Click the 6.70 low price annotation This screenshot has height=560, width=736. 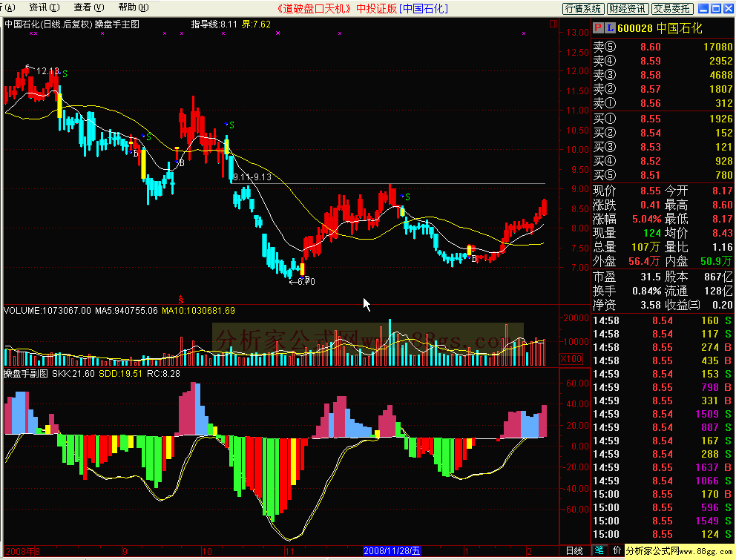pyautogui.click(x=306, y=282)
